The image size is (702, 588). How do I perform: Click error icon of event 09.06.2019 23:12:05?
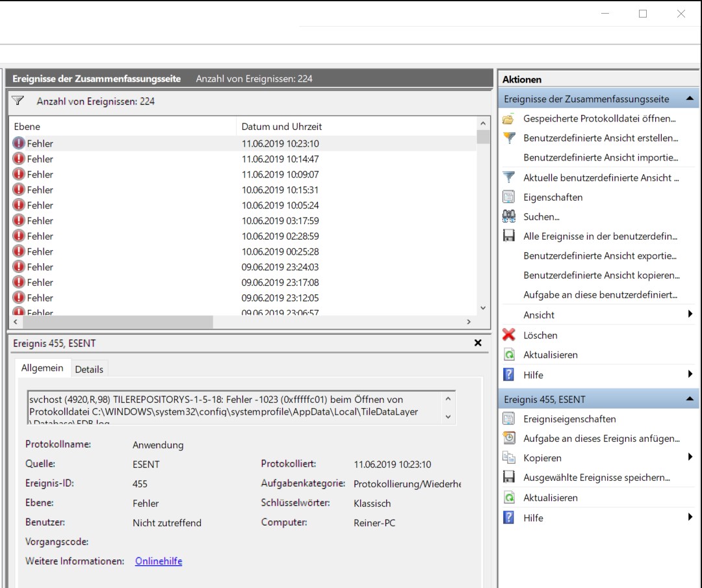[19, 298]
